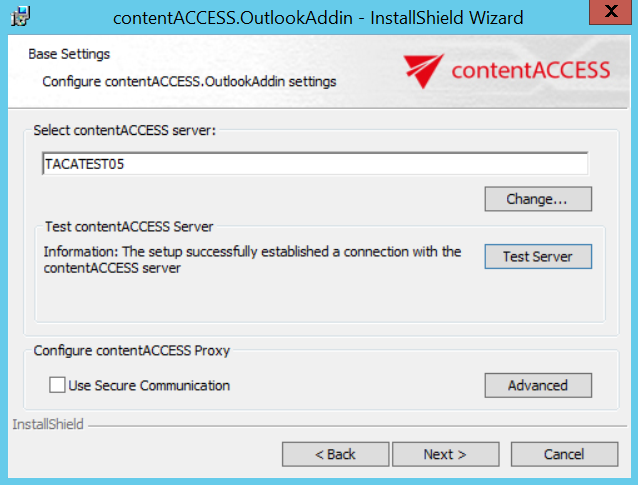Click the connection success Information message
638x485 pixels.
tap(252, 260)
